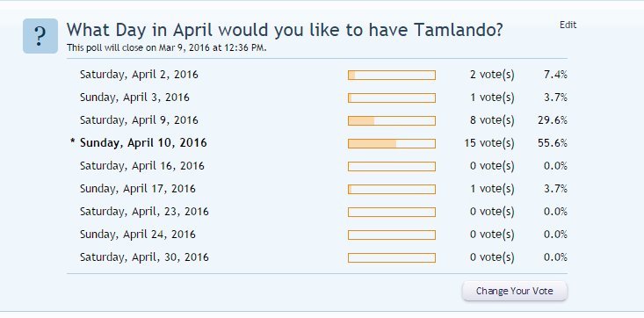Click the Change Your Vote button
The image size is (644, 318).
point(515,291)
